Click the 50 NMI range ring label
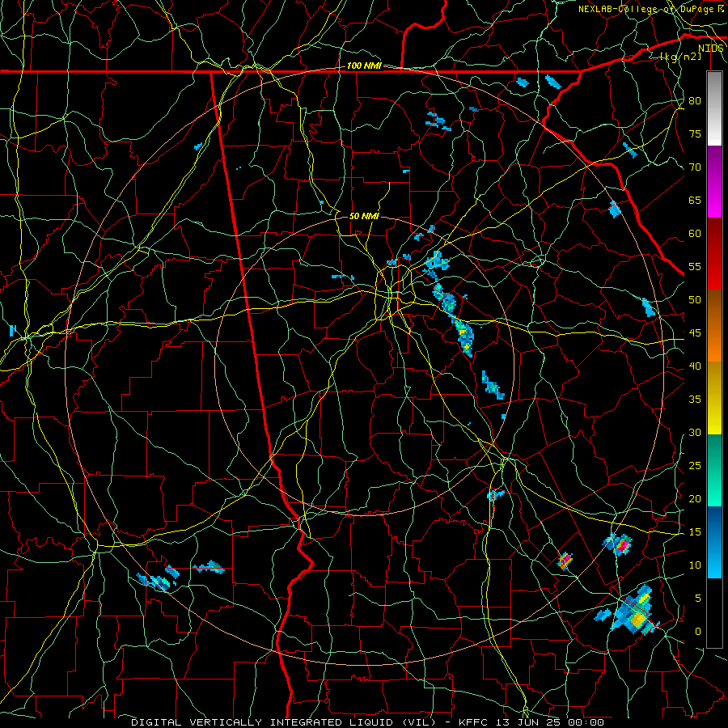728x728 pixels. click(x=364, y=216)
